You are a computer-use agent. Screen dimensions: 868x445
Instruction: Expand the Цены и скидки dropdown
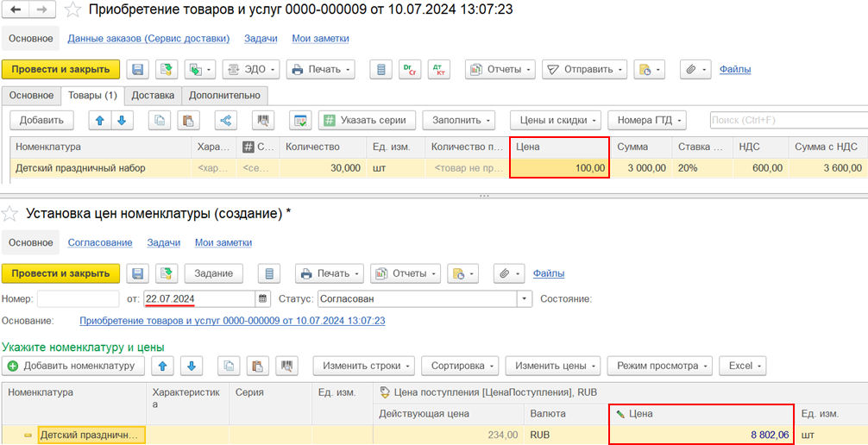pyautogui.click(x=555, y=120)
